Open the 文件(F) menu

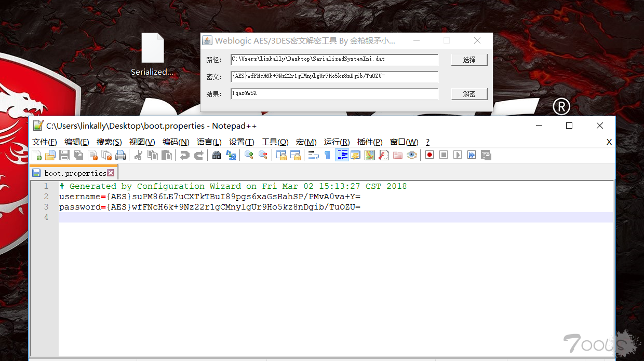click(x=45, y=142)
